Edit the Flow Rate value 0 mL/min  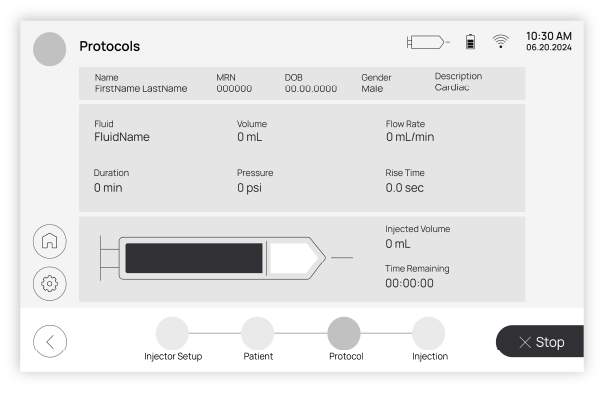pyautogui.click(x=410, y=137)
